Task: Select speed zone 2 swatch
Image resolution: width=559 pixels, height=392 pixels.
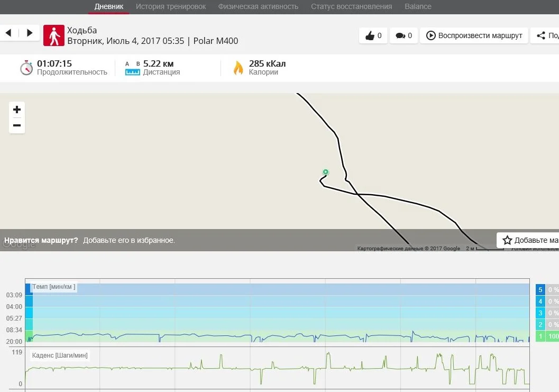Action: point(540,325)
